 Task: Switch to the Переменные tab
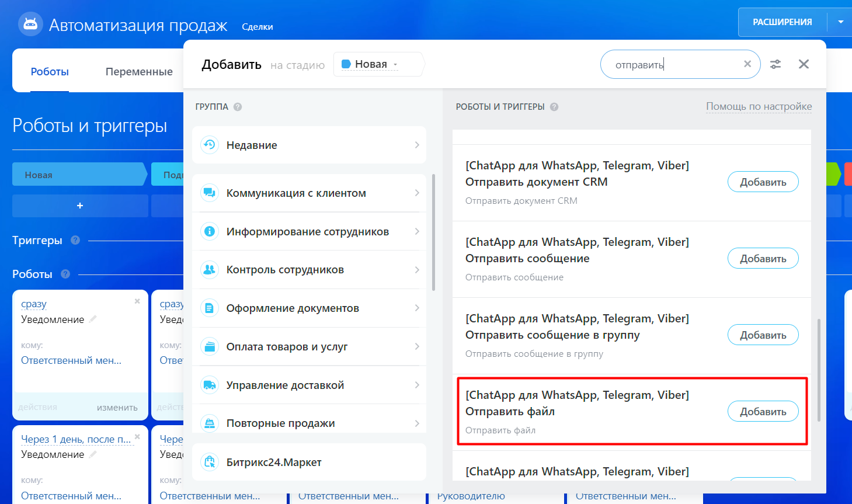click(x=139, y=72)
